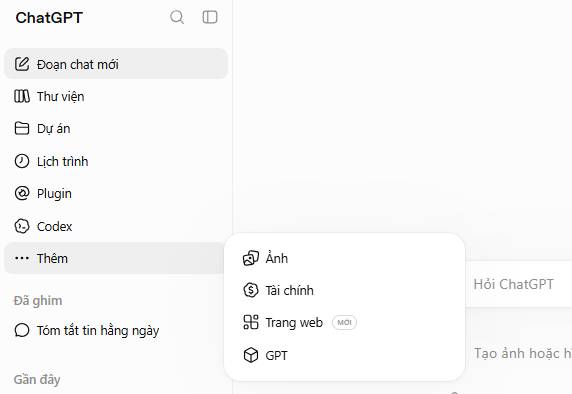This screenshot has height=394, width=572.
Task: Click the MỚI badge beside Trang web
Action: [x=344, y=322]
